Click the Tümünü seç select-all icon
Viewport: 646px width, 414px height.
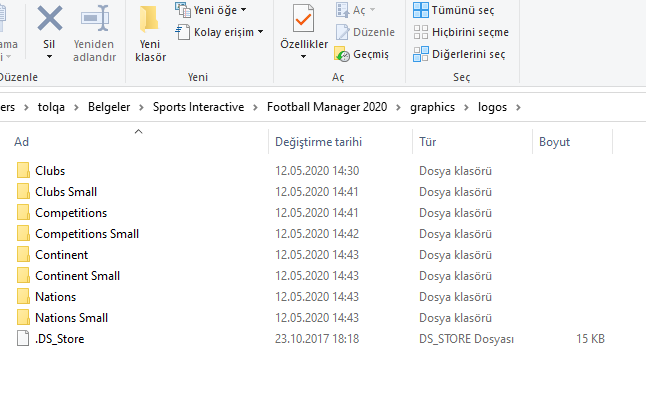[421, 10]
